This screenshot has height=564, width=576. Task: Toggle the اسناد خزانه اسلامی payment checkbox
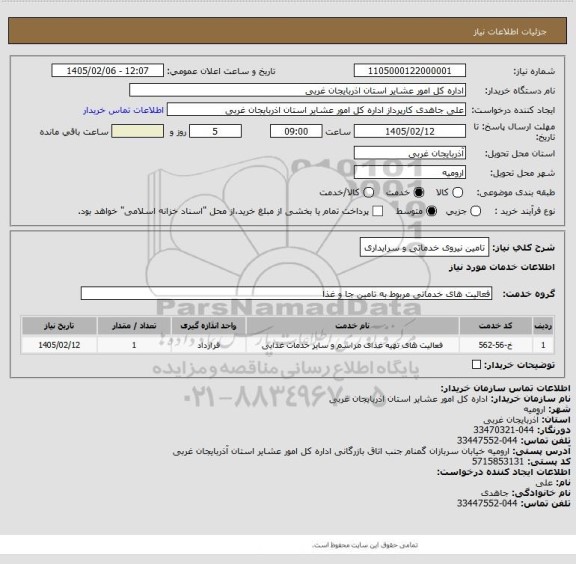tap(377, 211)
